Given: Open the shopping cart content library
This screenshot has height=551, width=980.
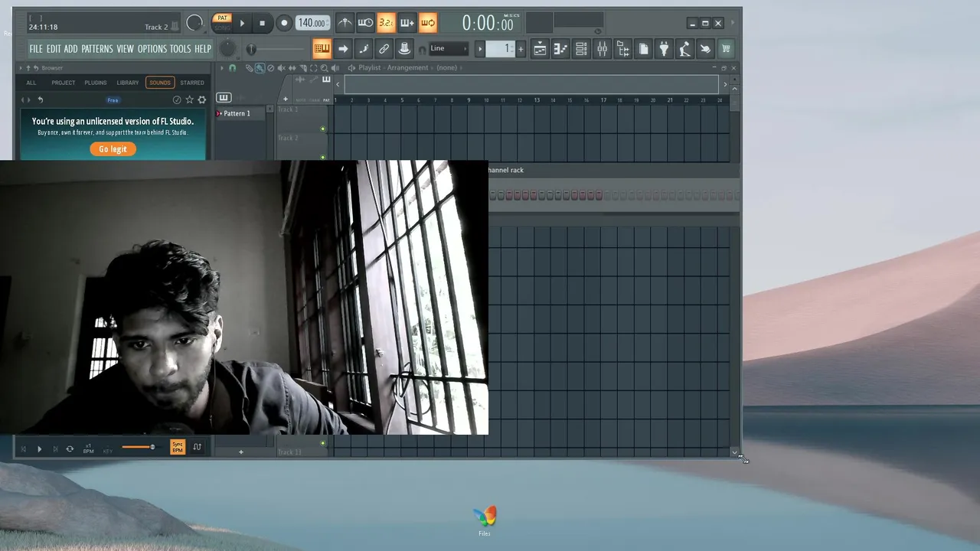Looking at the screenshot, I should pyautogui.click(x=726, y=49).
